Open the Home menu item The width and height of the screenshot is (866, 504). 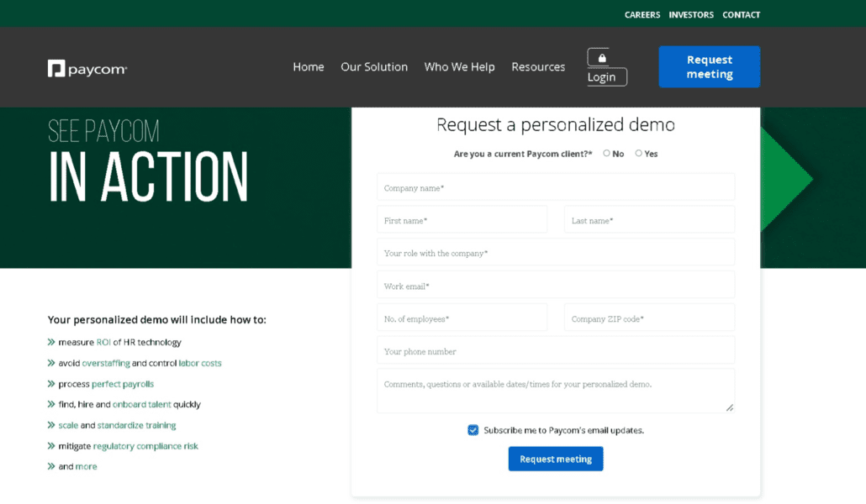pyautogui.click(x=308, y=67)
